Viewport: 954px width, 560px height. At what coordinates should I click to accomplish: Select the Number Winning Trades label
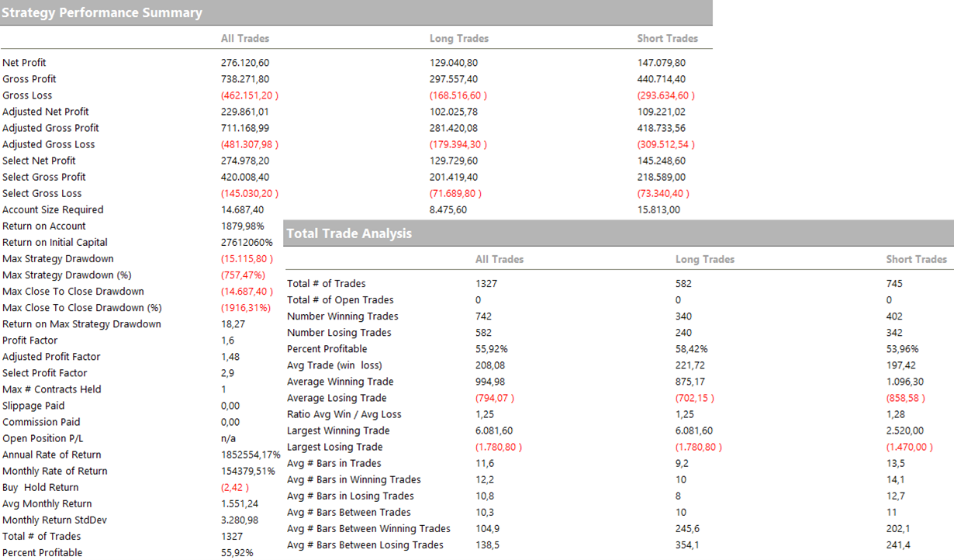342,316
